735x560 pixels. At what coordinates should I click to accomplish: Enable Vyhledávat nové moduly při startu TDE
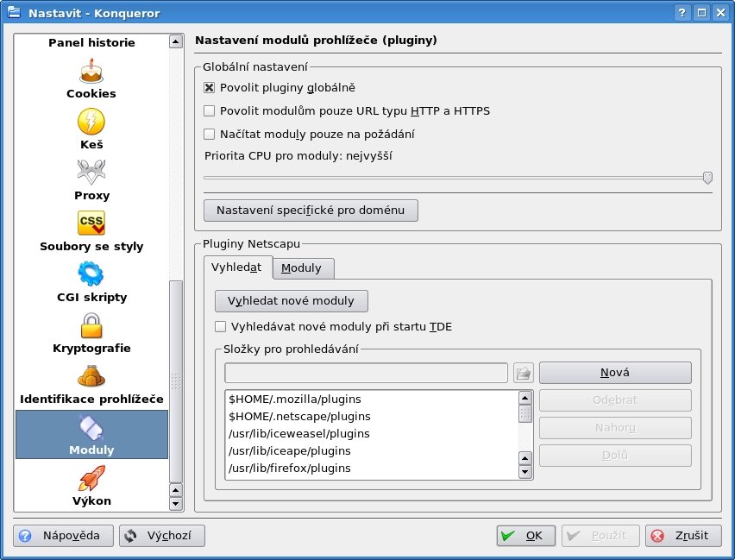(x=220, y=326)
